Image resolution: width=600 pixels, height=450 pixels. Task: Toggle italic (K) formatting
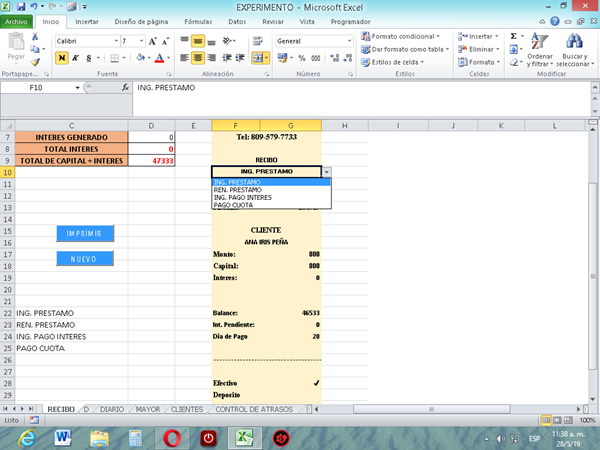75,58
